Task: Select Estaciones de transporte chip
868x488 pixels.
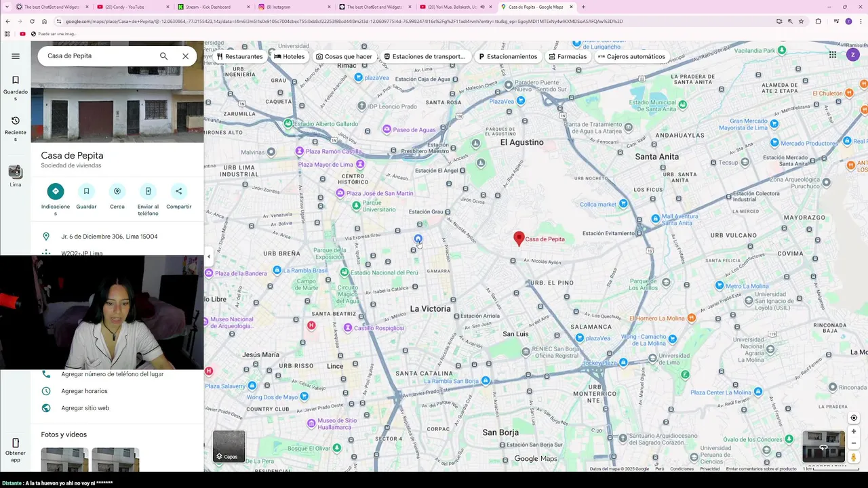Action: (425, 56)
